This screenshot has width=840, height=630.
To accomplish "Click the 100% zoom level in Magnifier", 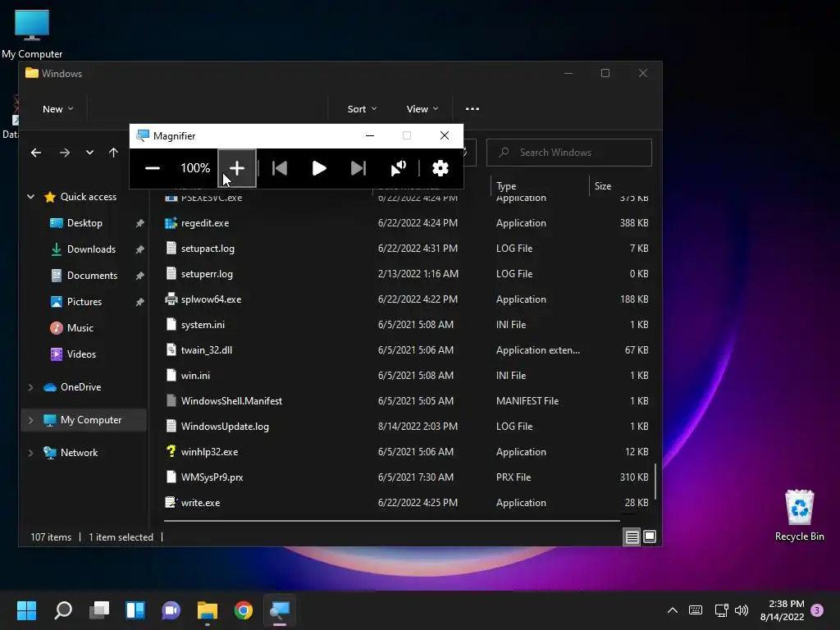I will click(x=195, y=168).
